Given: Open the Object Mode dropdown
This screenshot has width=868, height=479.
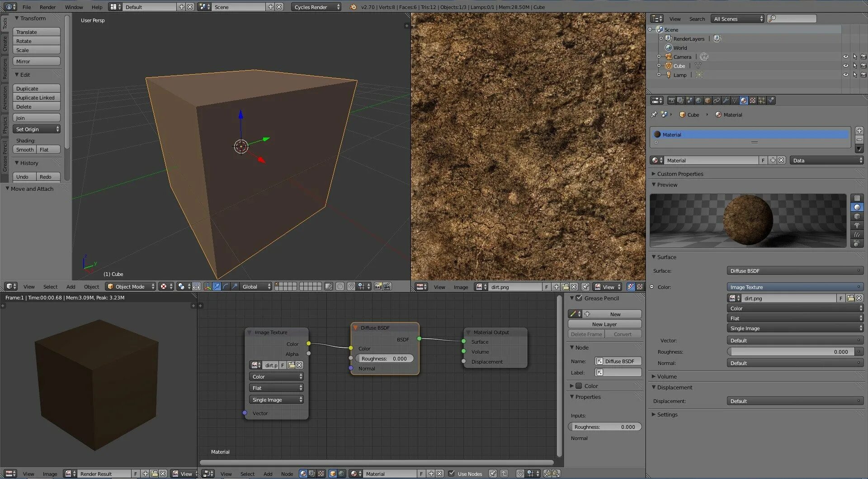Looking at the screenshot, I should pos(130,286).
